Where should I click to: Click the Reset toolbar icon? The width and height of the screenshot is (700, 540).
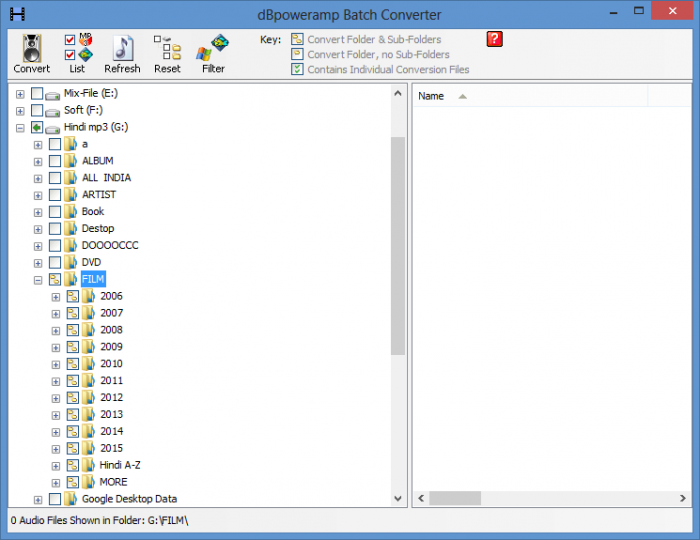pyautogui.click(x=167, y=48)
